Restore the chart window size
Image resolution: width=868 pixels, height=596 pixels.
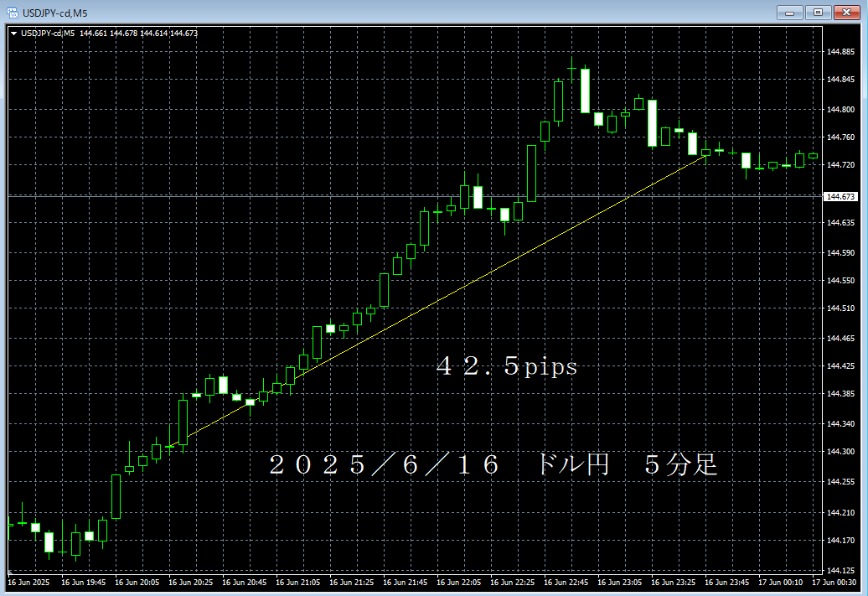pos(817,13)
